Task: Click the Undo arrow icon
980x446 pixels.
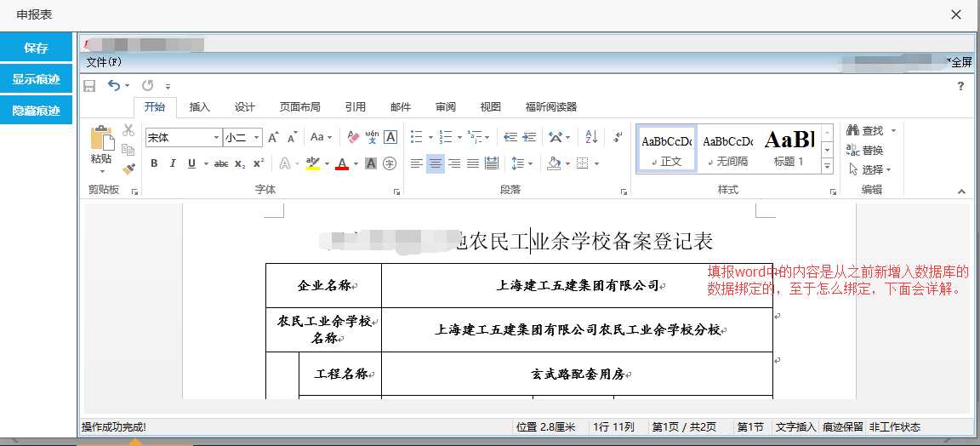Action: tap(114, 85)
